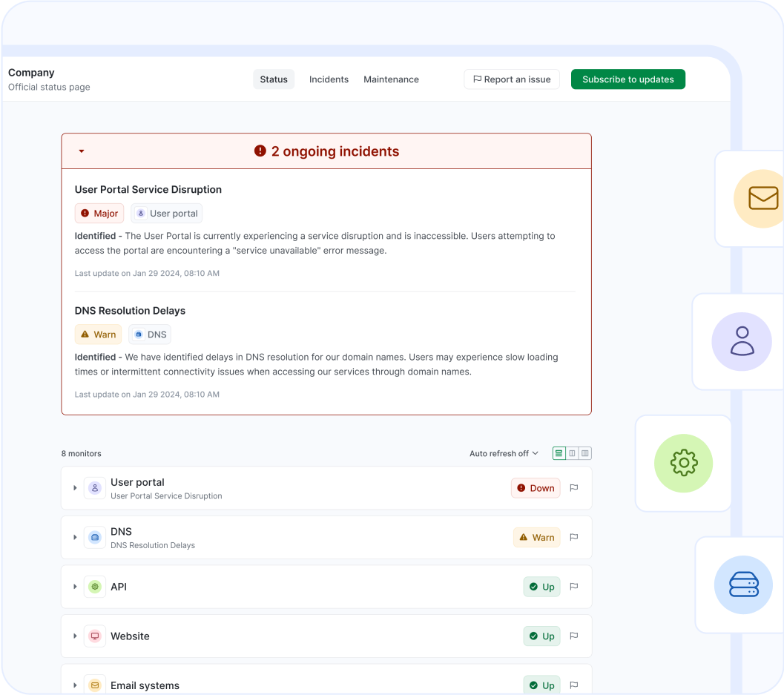
Task: Click the Subscribe to updates button
Action: coord(627,79)
